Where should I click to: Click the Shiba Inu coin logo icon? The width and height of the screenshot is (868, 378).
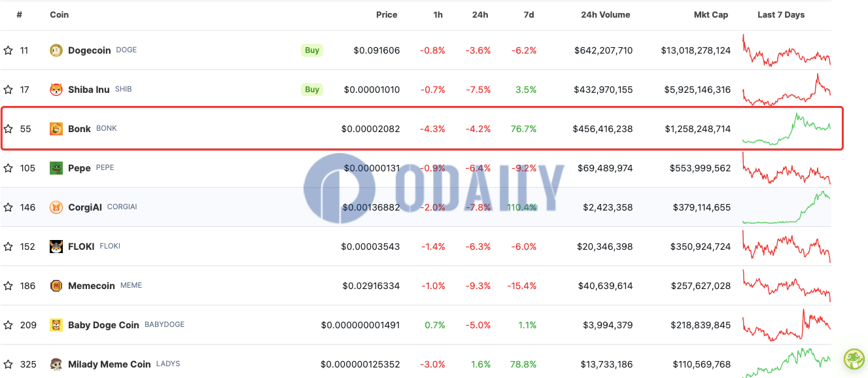tap(56, 90)
